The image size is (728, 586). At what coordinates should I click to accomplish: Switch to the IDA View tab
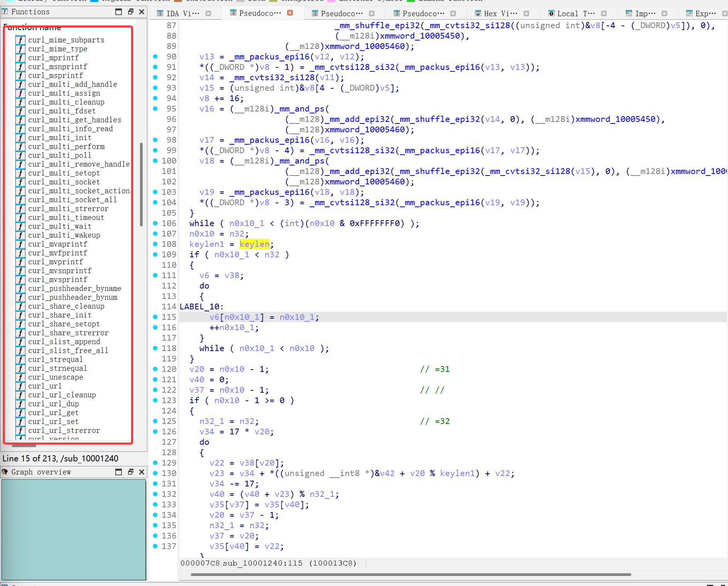[183, 14]
